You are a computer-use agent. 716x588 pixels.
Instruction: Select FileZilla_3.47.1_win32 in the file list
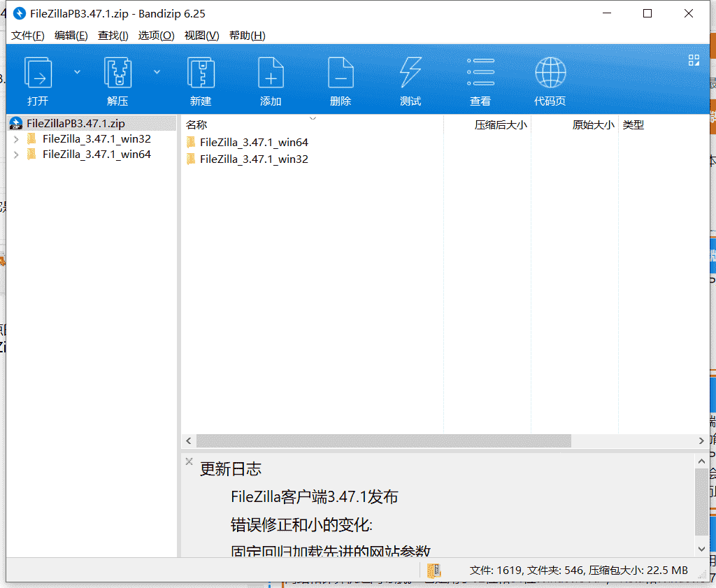[254, 159]
